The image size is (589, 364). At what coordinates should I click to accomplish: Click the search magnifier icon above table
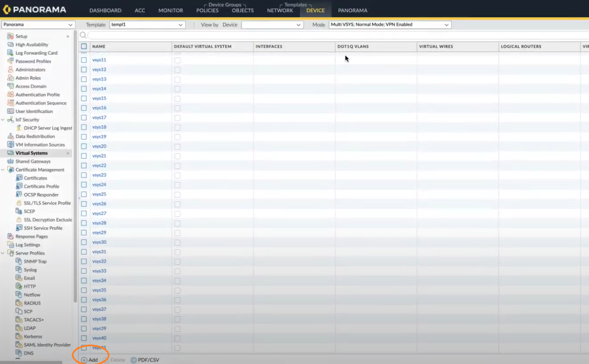point(83,35)
